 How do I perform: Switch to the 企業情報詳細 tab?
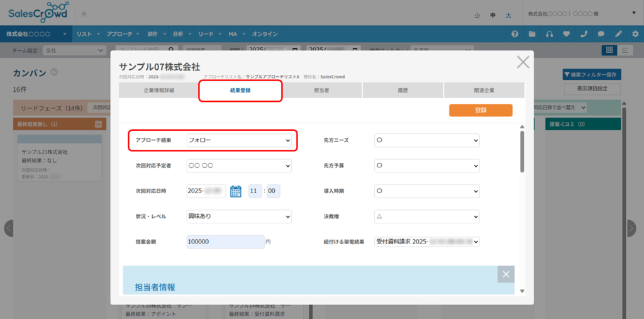pos(159,91)
